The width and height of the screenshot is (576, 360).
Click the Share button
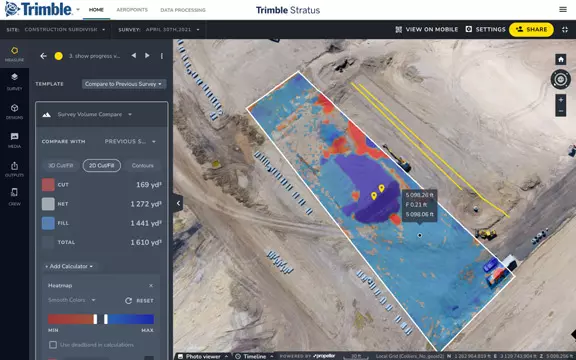point(531,29)
